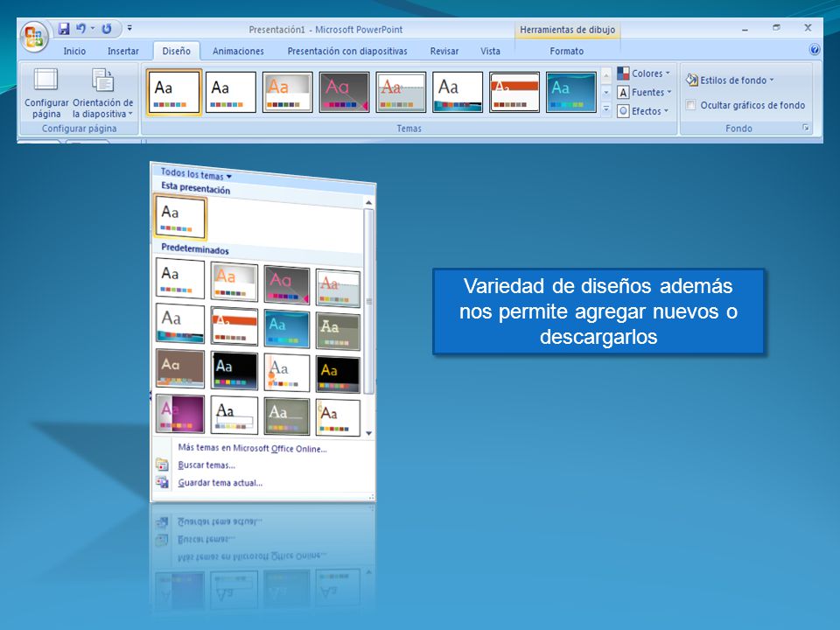Open the Formato drawing tools tab
The image size is (840, 630).
tap(566, 51)
